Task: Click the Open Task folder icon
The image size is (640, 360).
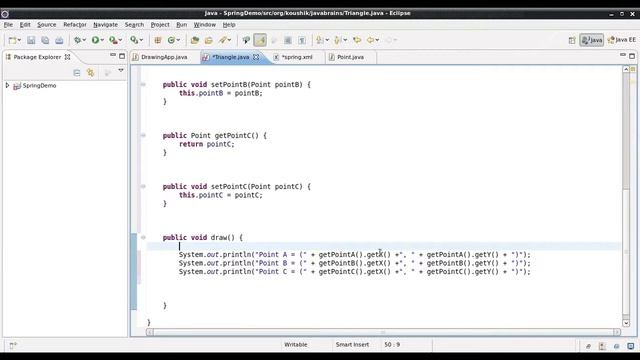Action: [209, 40]
